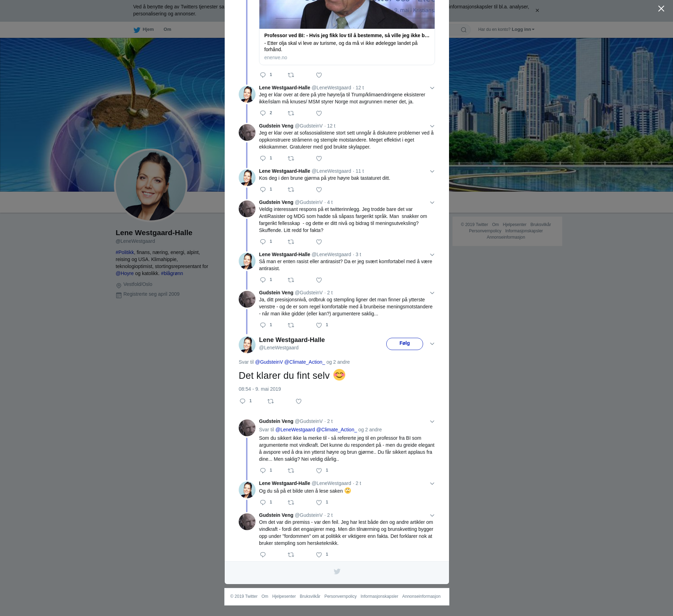Reply to Gudstein's tweet about sofasosialistene

click(263, 158)
